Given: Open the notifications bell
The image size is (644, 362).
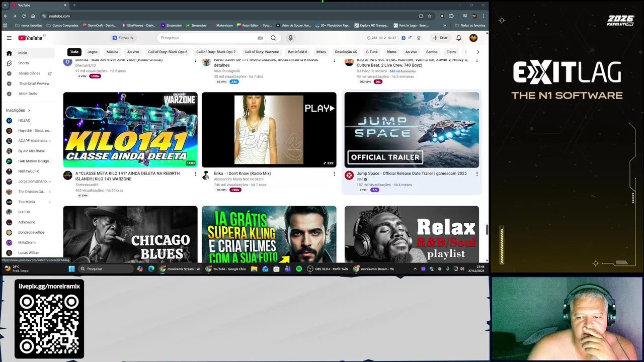Looking at the screenshot, I should click(x=458, y=38).
